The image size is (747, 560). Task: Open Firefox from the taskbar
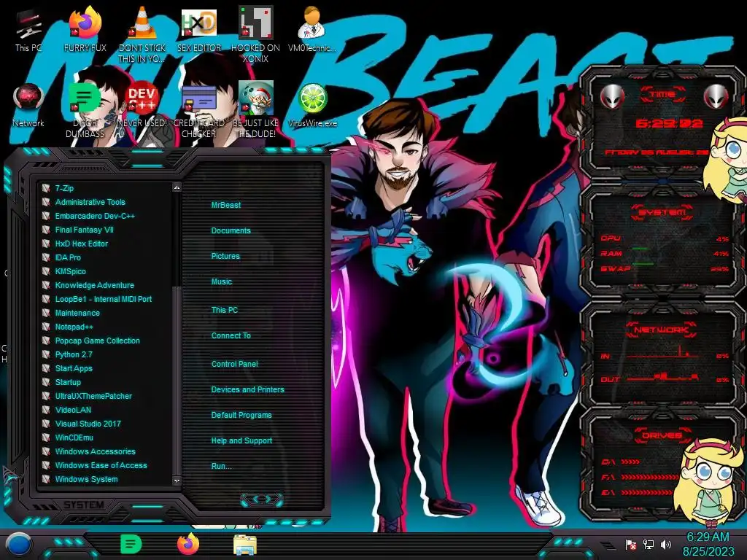[188, 544]
